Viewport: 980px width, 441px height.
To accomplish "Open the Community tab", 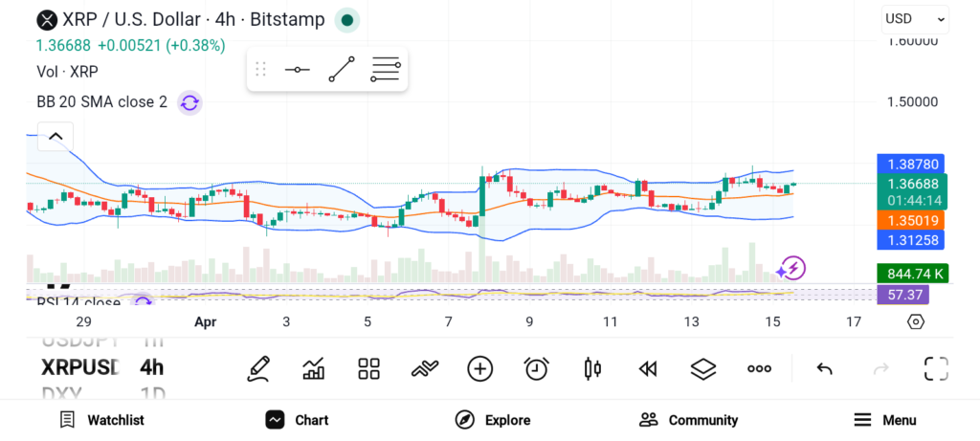I will click(689, 420).
